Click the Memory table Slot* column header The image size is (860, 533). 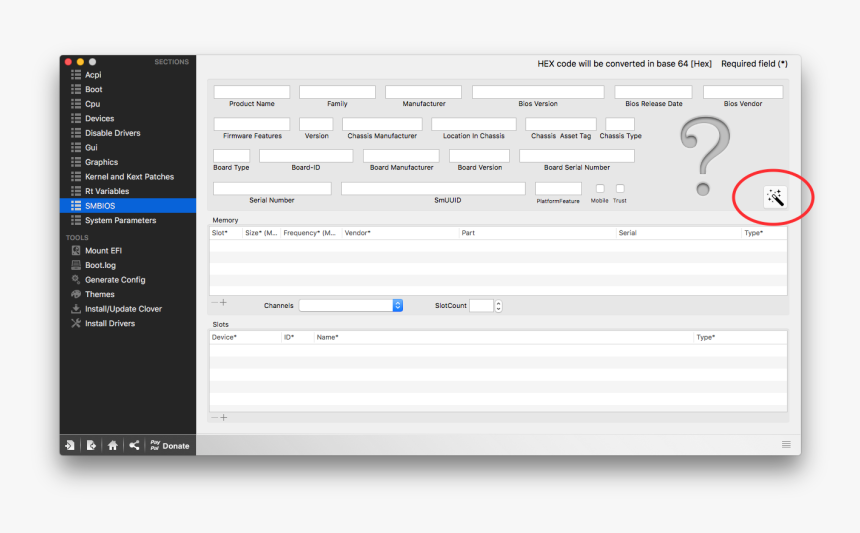tap(226, 233)
